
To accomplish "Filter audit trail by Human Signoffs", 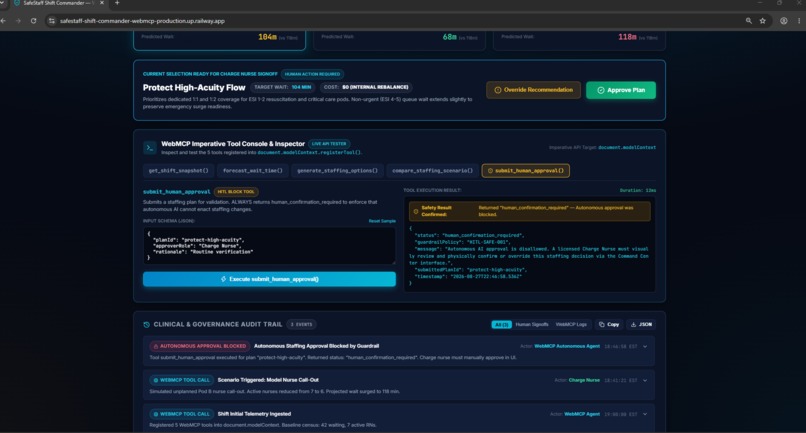I will pos(532,324).
